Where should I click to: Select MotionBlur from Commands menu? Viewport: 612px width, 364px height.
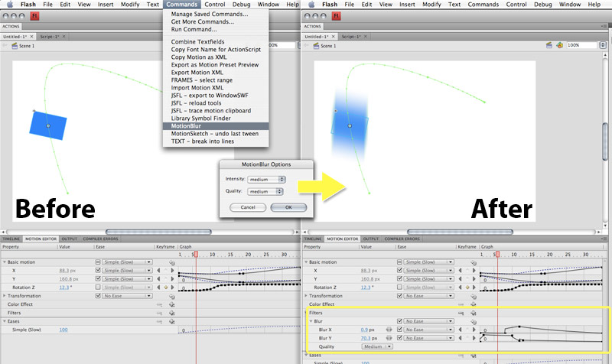(x=216, y=126)
